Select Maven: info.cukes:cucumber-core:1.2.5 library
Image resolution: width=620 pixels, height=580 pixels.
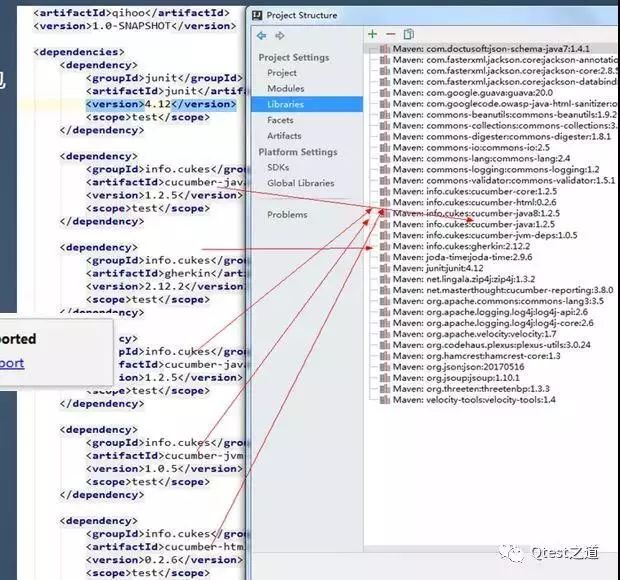click(x=475, y=191)
